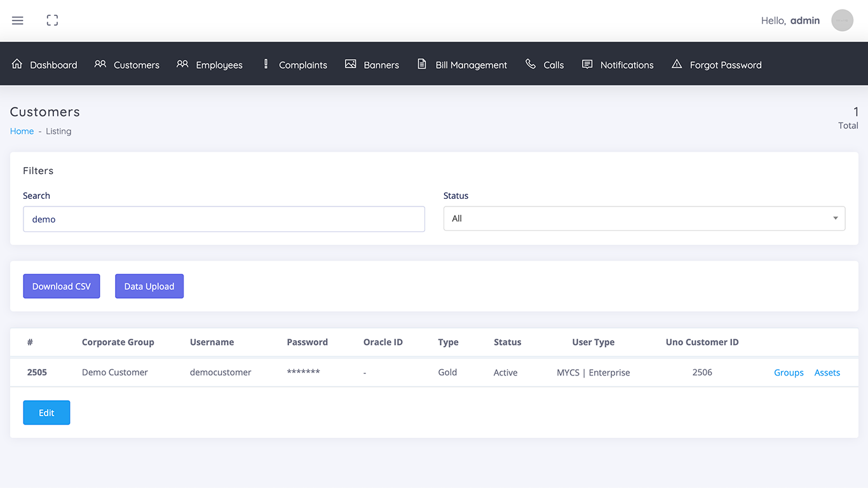The height and width of the screenshot is (488, 868).
Task: Click the Dashboard home icon
Action: click(x=17, y=64)
